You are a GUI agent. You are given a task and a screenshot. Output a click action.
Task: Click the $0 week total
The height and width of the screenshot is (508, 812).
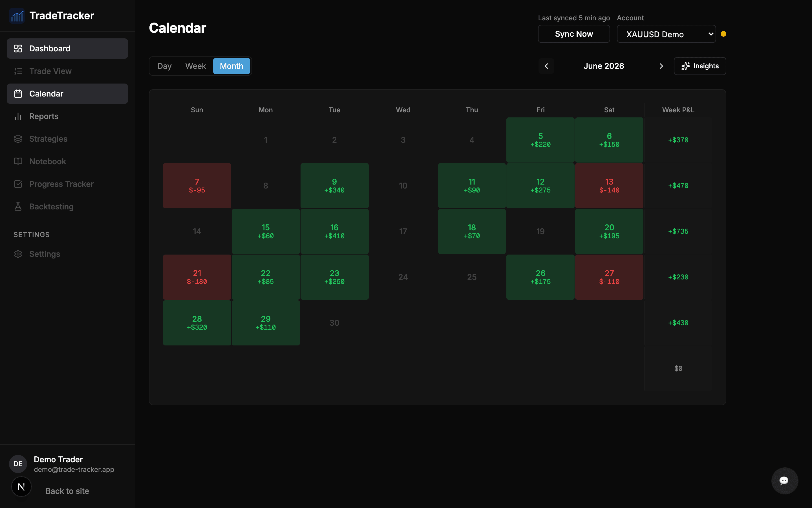(678, 369)
